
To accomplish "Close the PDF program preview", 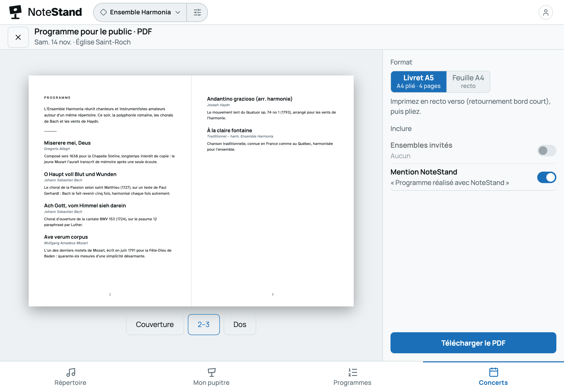I will [18, 37].
